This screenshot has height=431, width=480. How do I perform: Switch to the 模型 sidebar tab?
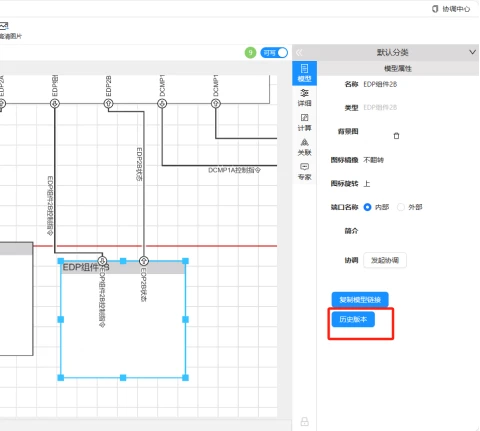304,73
